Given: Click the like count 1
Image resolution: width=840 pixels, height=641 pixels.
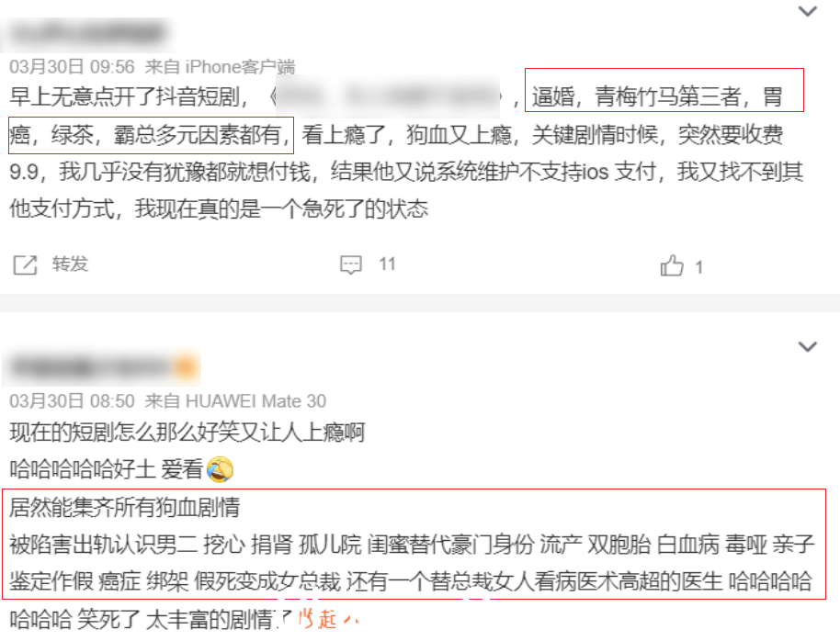Looking at the screenshot, I should click(x=699, y=267).
